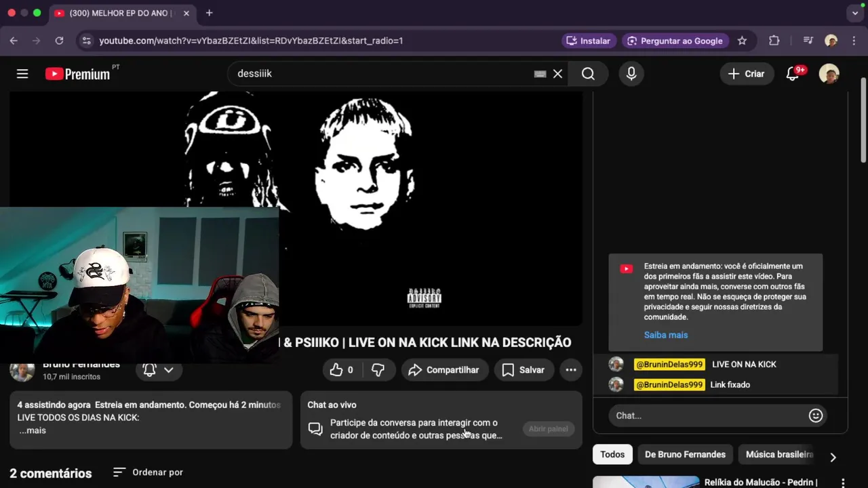Image resolution: width=868 pixels, height=488 pixels.
Task: Save the video with Salvar
Action: point(524,370)
